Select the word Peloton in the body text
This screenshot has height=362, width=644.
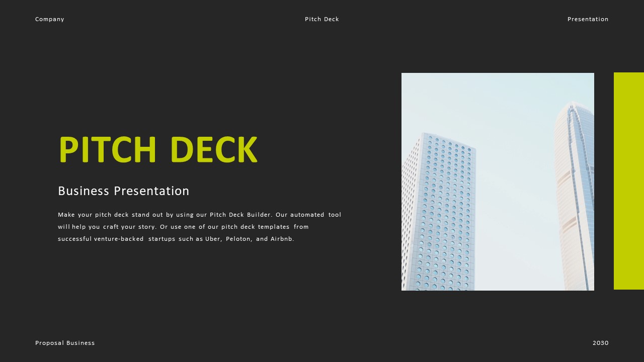point(238,239)
